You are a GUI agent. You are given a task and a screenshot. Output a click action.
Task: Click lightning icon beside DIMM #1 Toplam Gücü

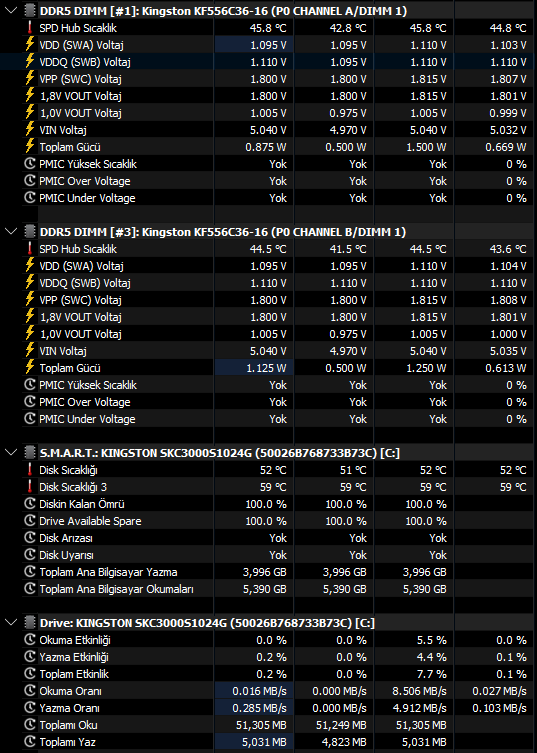(30, 146)
